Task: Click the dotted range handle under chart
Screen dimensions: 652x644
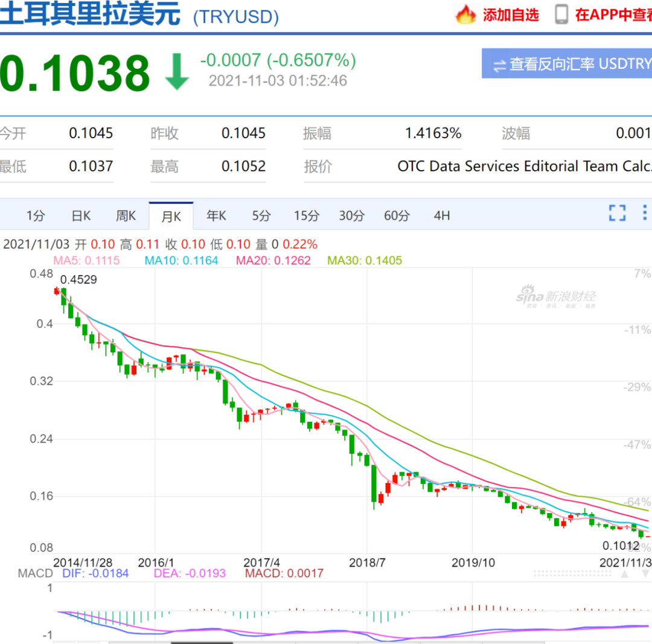Action: 572,574
